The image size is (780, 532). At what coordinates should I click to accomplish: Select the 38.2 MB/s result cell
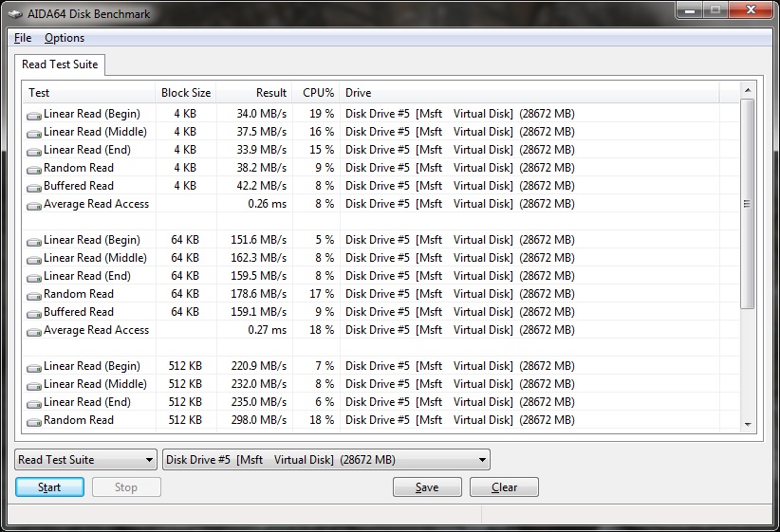(x=262, y=168)
